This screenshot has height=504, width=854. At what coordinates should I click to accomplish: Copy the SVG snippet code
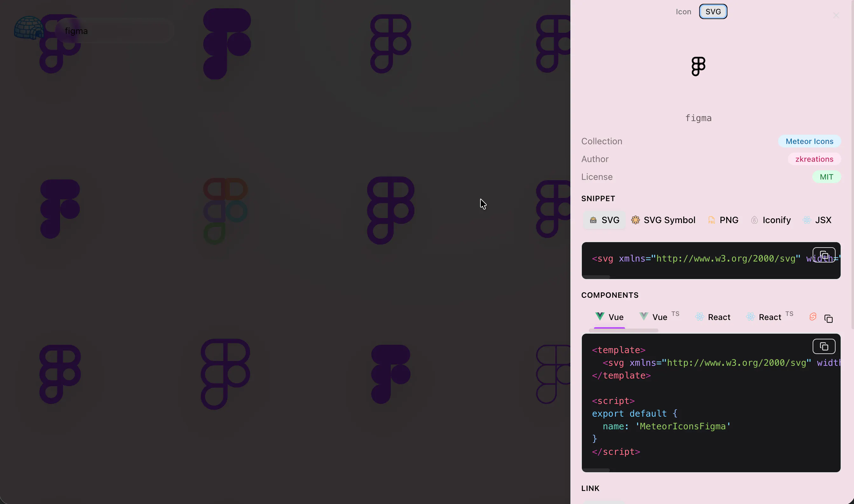[824, 255]
